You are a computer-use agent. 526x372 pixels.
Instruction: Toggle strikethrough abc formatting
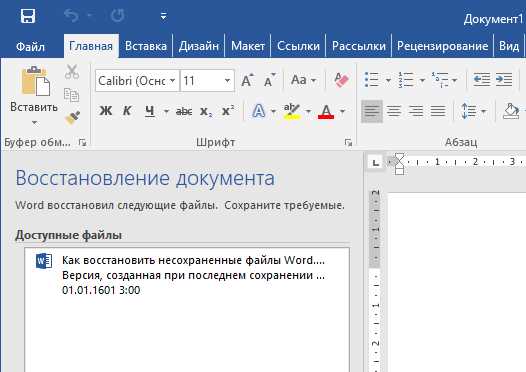point(184,111)
